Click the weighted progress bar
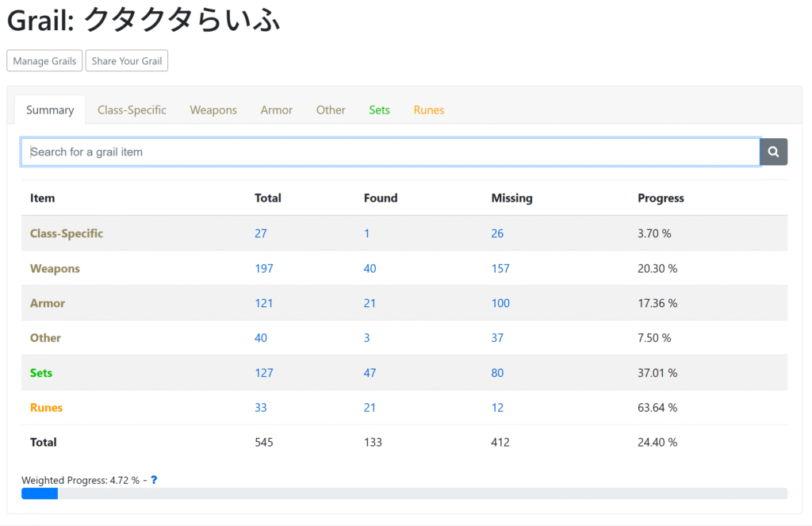 pyautogui.click(x=404, y=493)
